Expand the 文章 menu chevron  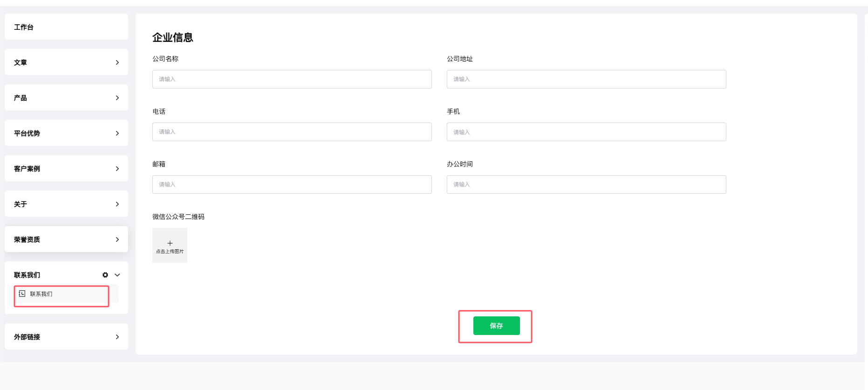117,62
